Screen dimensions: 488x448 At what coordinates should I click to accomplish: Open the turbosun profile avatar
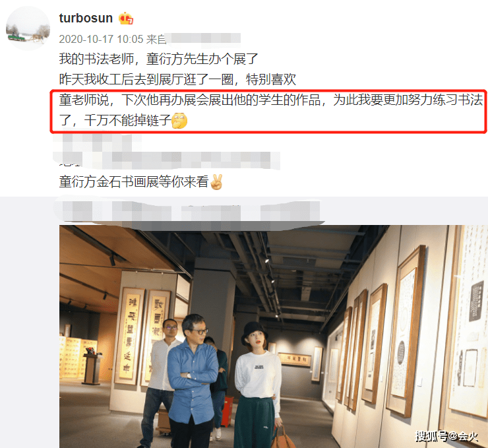(x=28, y=28)
